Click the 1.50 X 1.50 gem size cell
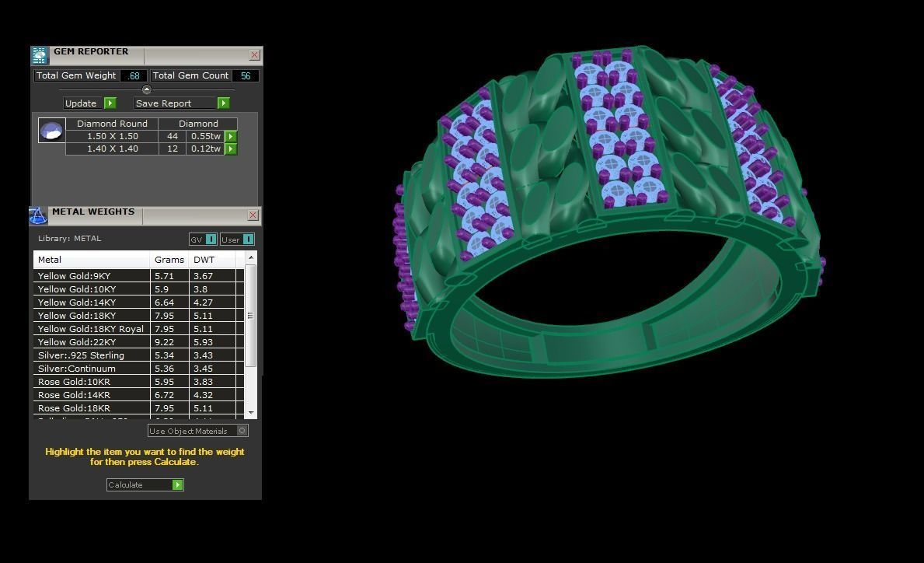Viewport: 924px width, 563px height. pos(112,136)
